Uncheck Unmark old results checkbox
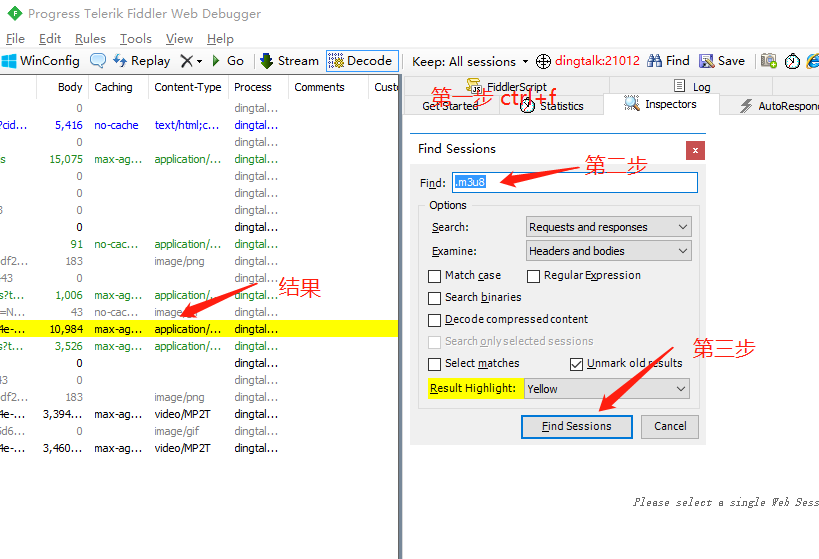 pyautogui.click(x=576, y=364)
